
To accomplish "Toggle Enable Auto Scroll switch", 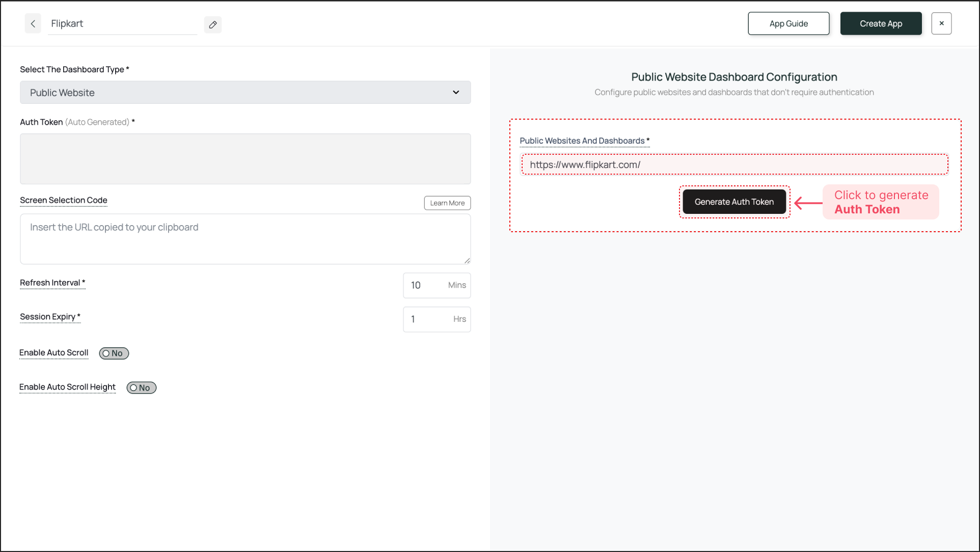I will click(x=114, y=353).
